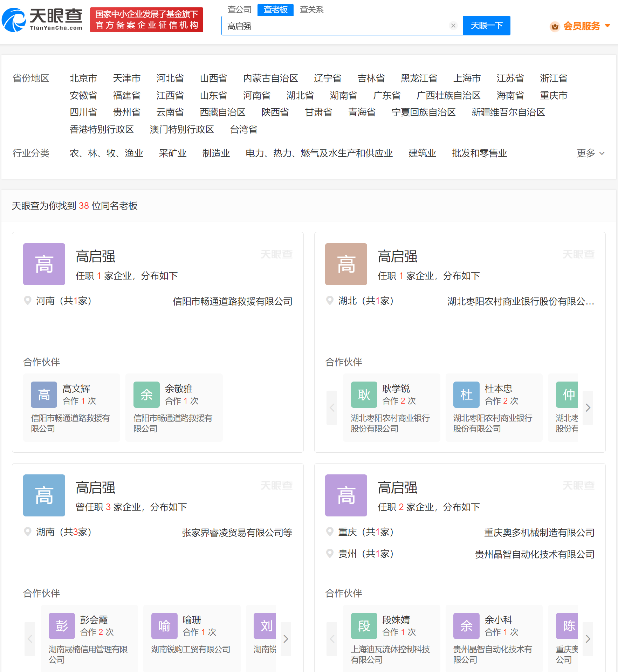Click the Tianyancha logo icon
The image size is (618, 672).
tap(14, 19)
